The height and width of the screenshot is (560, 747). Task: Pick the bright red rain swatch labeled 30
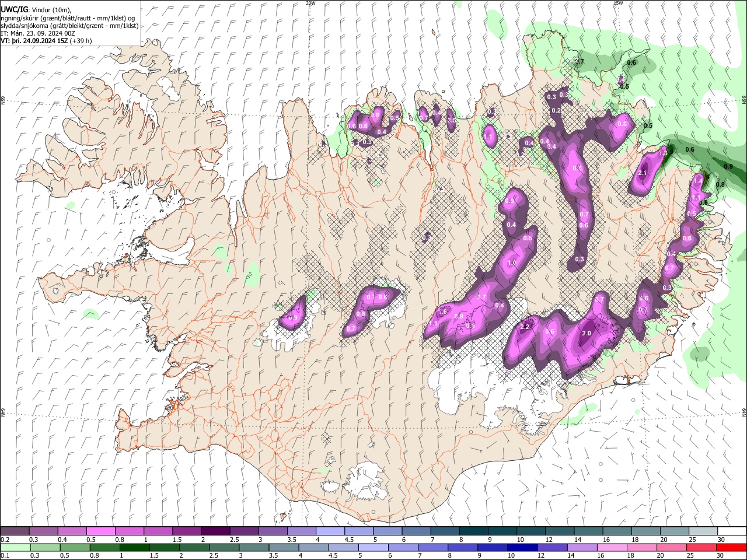coord(731,547)
